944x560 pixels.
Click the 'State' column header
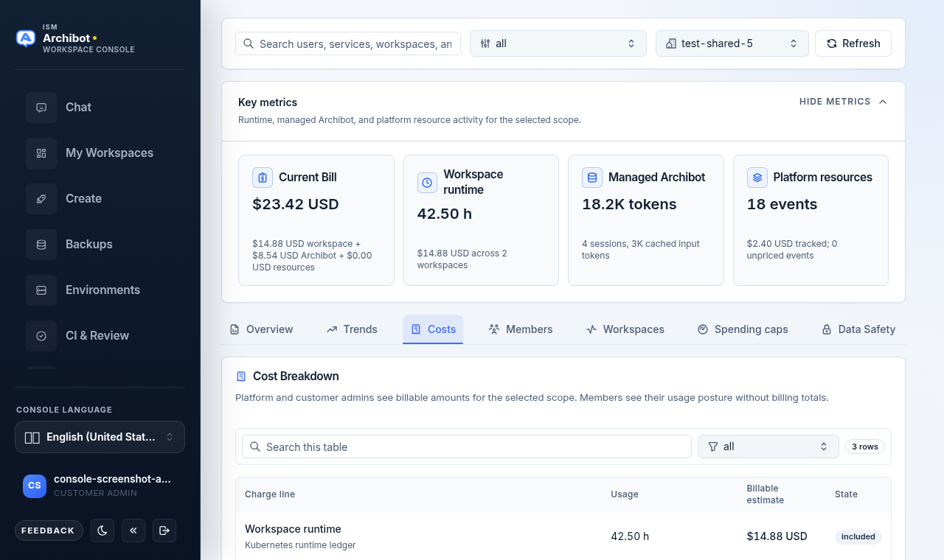click(846, 494)
